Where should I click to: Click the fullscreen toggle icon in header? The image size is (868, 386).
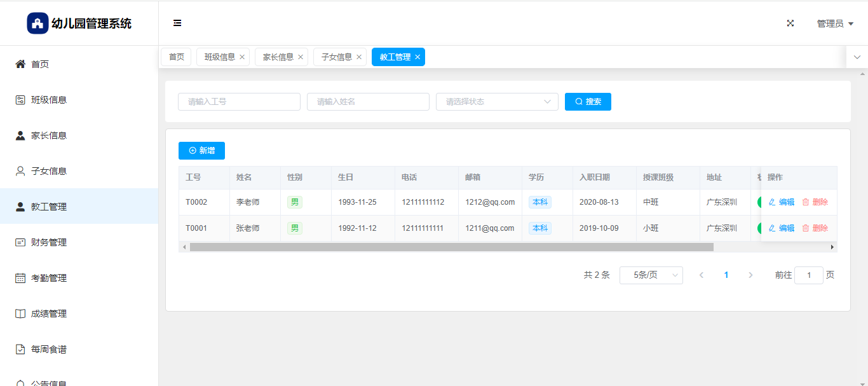coord(790,24)
